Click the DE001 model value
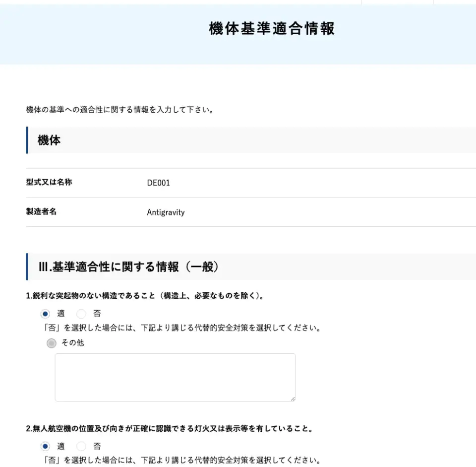476x467 pixels. pyautogui.click(x=158, y=183)
